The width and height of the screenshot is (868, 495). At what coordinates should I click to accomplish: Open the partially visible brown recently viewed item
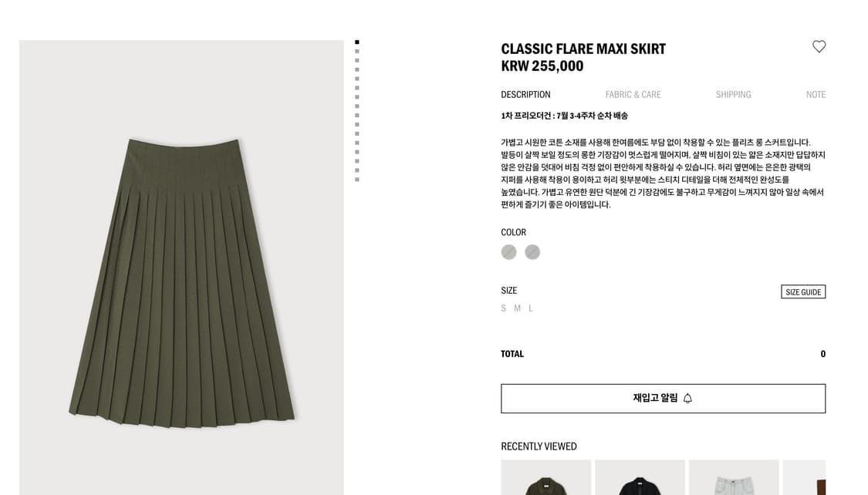click(804, 477)
